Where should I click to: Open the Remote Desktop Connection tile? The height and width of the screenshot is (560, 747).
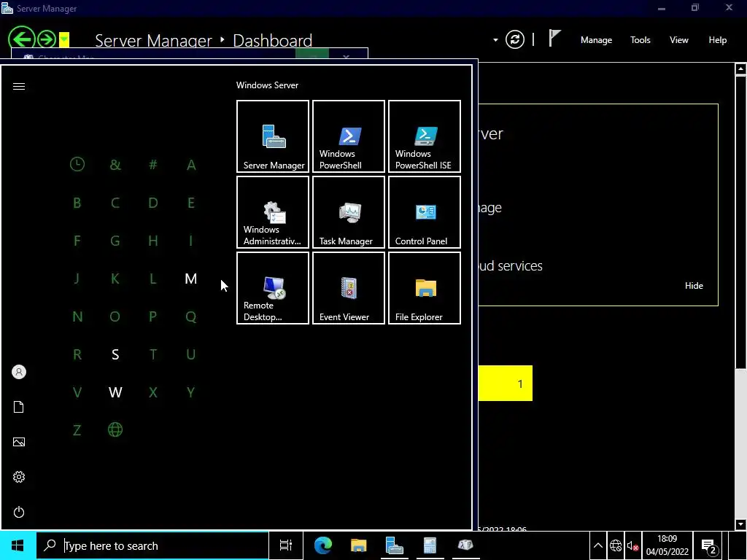point(273,288)
